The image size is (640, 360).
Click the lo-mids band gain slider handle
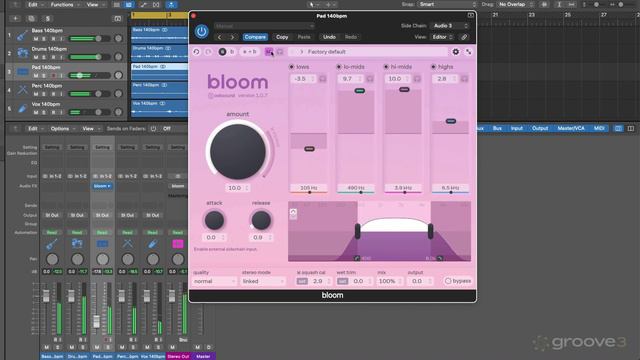coord(360,91)
